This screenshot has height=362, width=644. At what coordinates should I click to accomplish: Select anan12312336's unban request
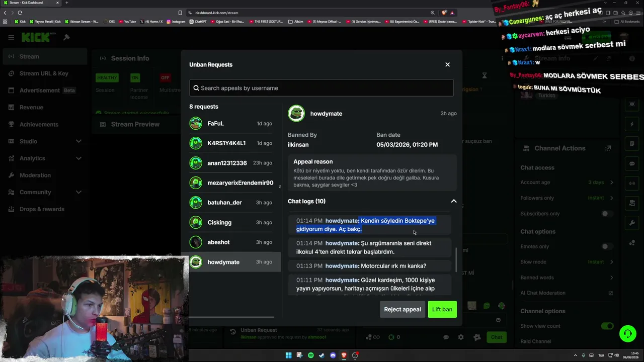tap(231, 163)
